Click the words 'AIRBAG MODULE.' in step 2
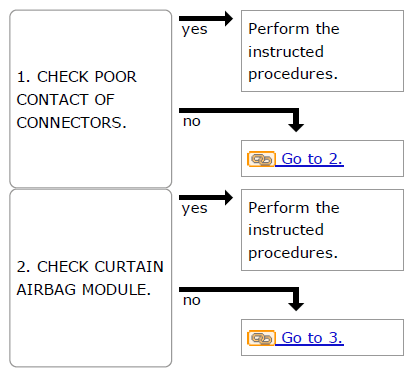 84,289
